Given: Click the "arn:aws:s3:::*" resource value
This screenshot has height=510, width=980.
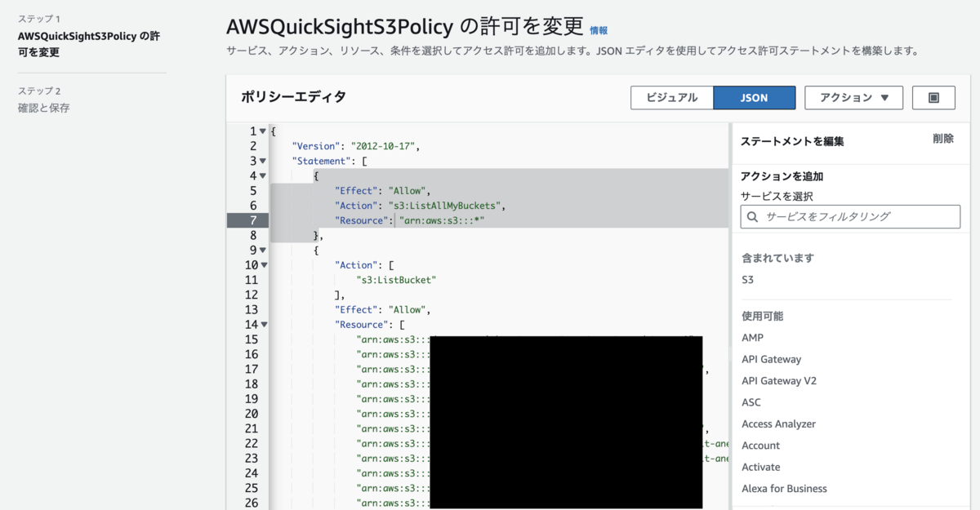Looking at the screenshot, I should tap(442, 220).
